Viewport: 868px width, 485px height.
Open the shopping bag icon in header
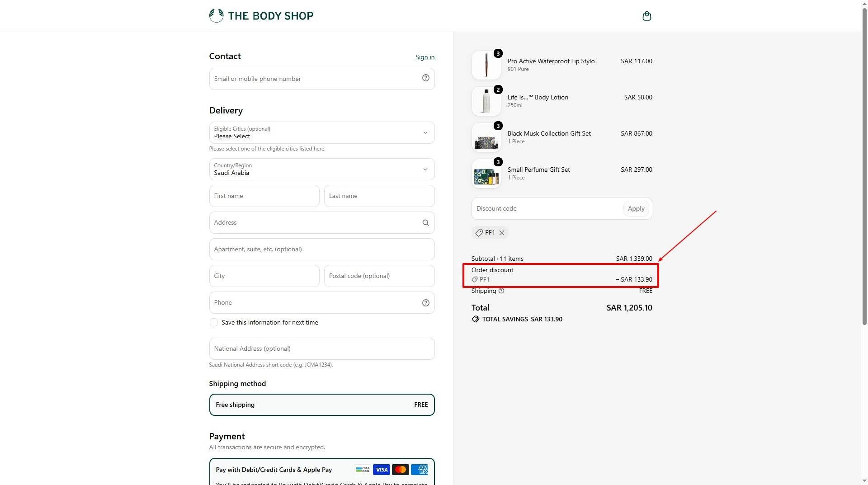(646, 16)
